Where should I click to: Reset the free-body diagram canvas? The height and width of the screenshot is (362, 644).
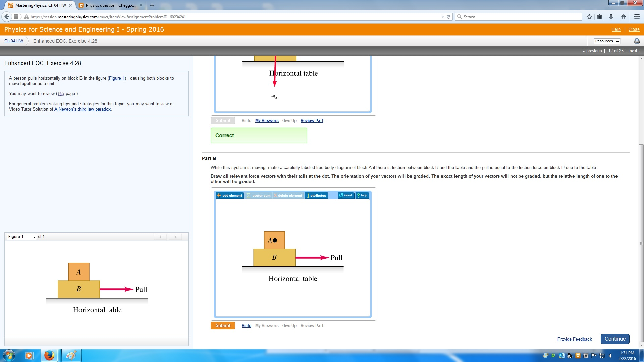click(x=346, y=195)
